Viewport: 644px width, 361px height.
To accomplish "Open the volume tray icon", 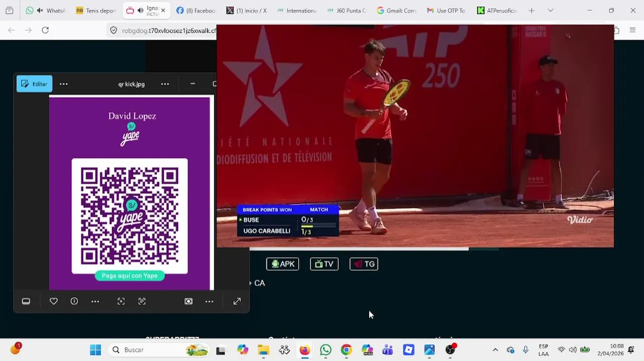I will pos(573,349).
